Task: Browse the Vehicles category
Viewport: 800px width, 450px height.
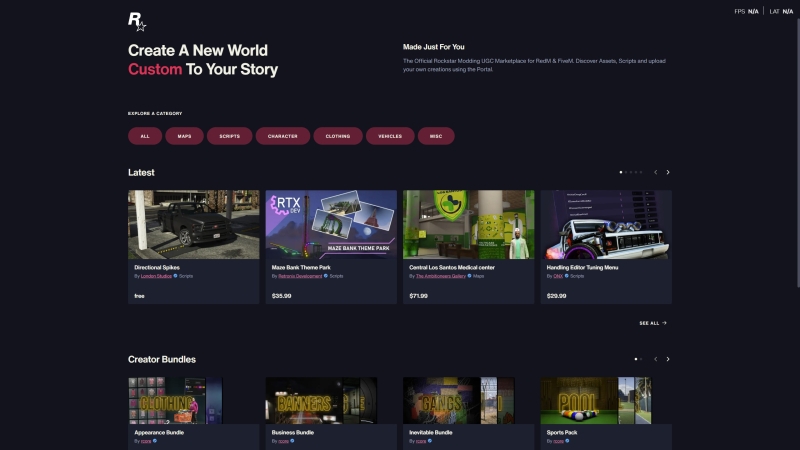Action: point(390,136)
